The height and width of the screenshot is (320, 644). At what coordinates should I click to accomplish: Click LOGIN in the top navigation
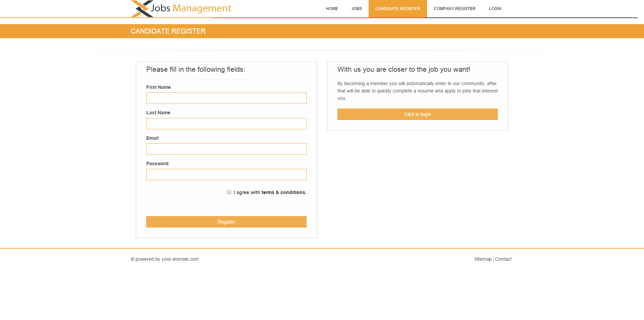[x=495, y=9]
